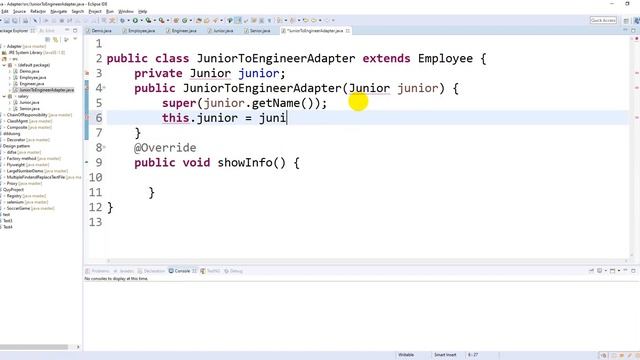The width and height of the screenshot is (640, 360).
Task: Open the Project menu
Action: [95, 11]
